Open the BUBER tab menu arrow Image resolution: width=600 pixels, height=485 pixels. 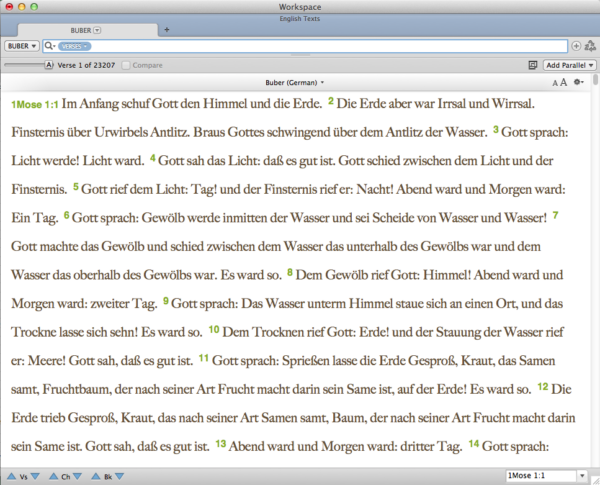pos(97,30)
